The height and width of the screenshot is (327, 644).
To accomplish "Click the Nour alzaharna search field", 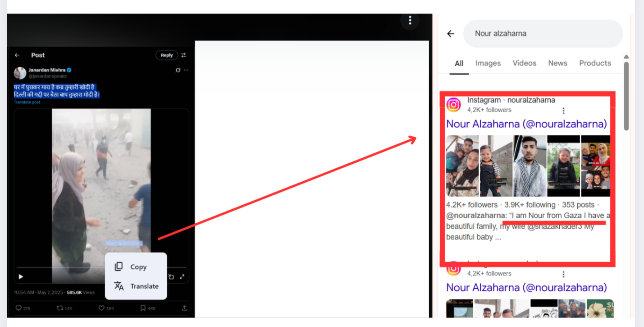I will click(x=543, y=33).
